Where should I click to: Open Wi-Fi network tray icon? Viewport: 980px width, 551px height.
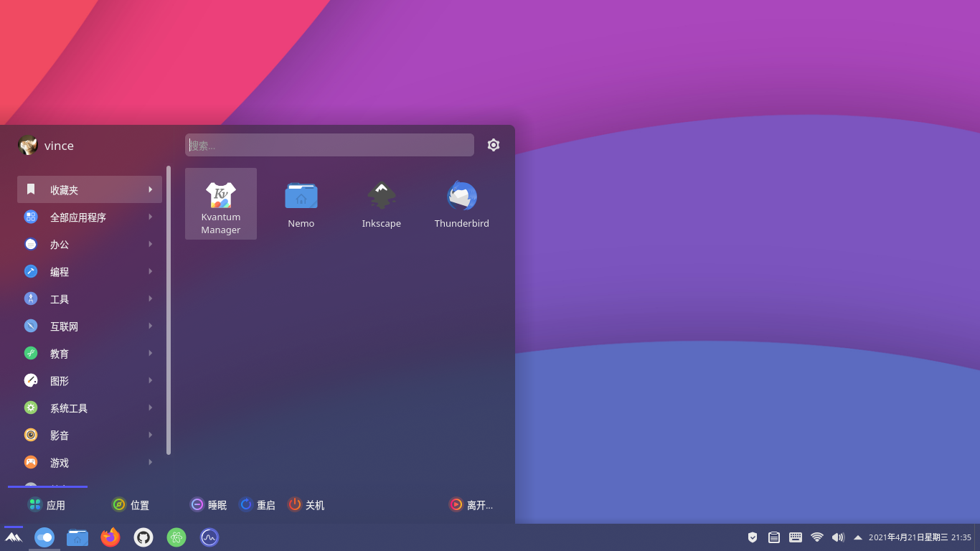[x=817, y=537]
